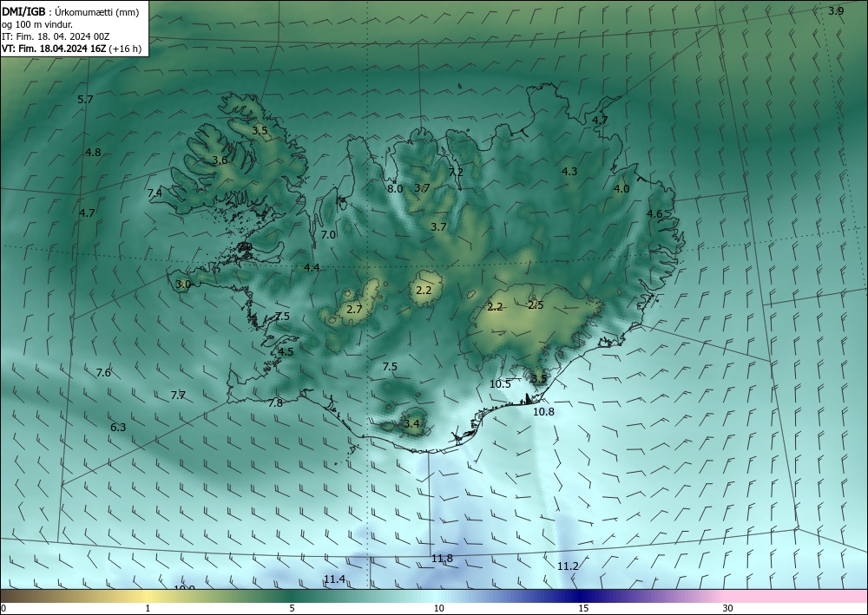The width and height of the screenshot is (868, 615).
Task: Click the 4.5 value label
Action: click(x=286, y=352)
